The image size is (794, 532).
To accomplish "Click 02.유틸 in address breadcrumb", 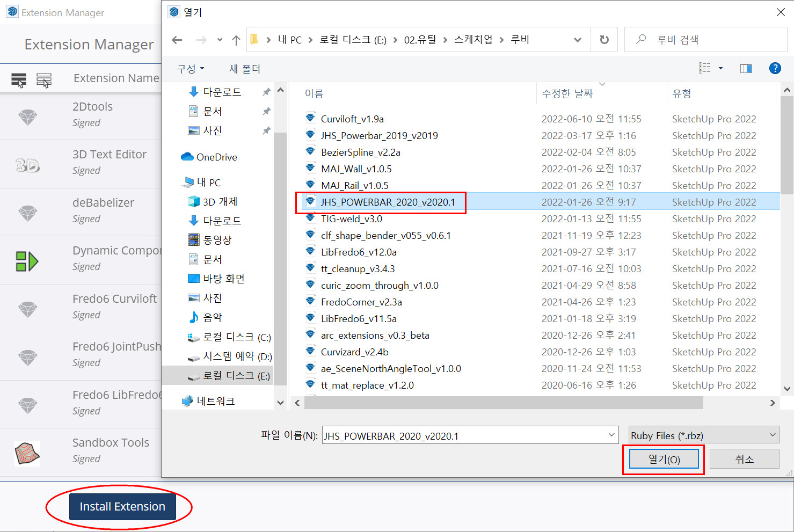I will 420,40.
